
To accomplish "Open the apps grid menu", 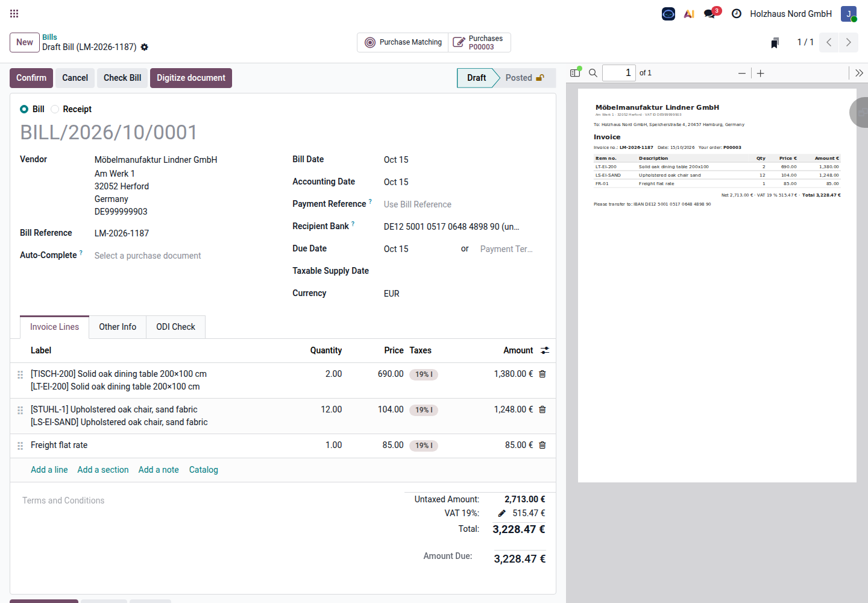I will point(14,13).
